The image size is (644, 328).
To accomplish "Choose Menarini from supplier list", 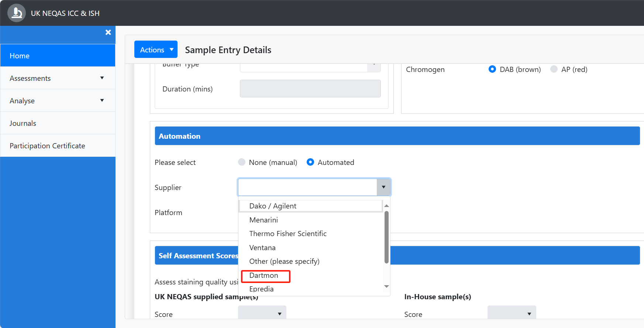I will (311, 220).
